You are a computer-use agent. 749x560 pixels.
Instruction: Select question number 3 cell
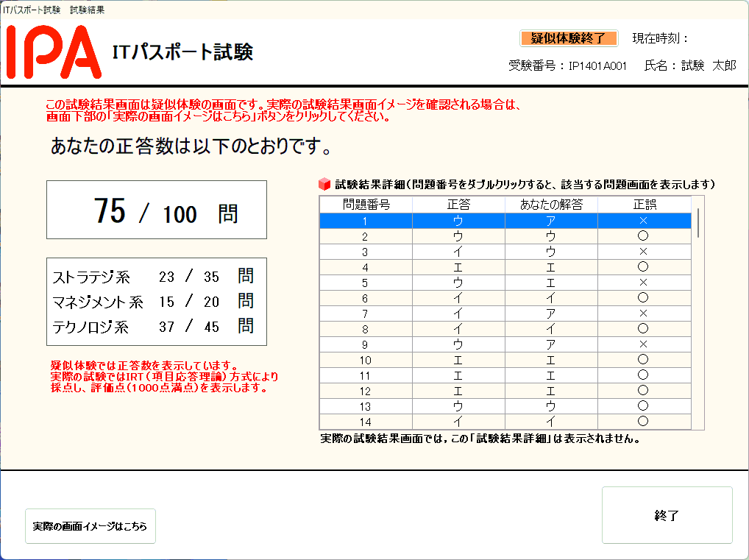point(366,252)
